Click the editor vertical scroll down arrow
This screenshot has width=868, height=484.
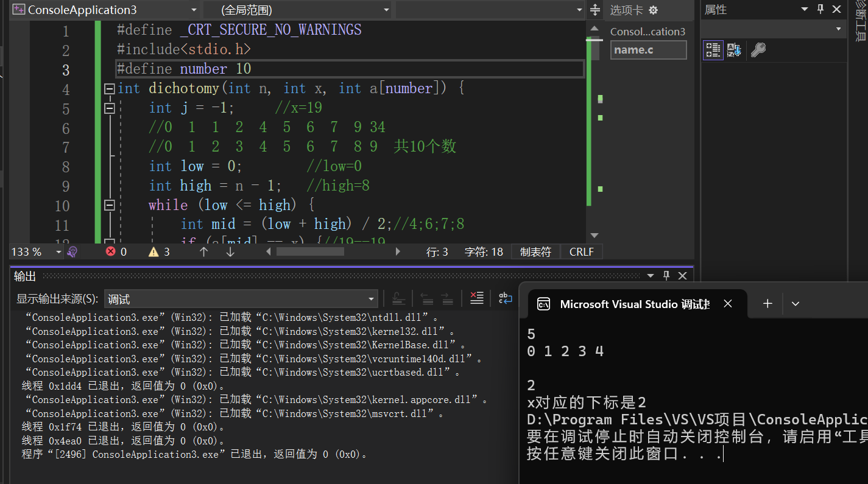tap(595, 236)
